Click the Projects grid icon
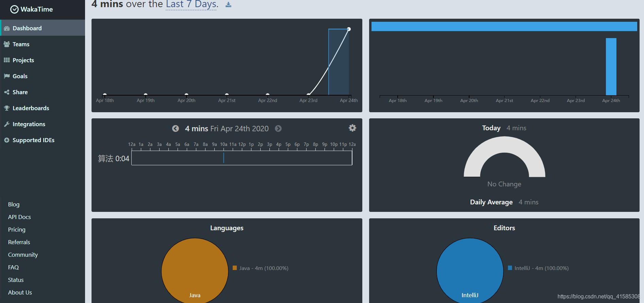 (x=7, y=60)
